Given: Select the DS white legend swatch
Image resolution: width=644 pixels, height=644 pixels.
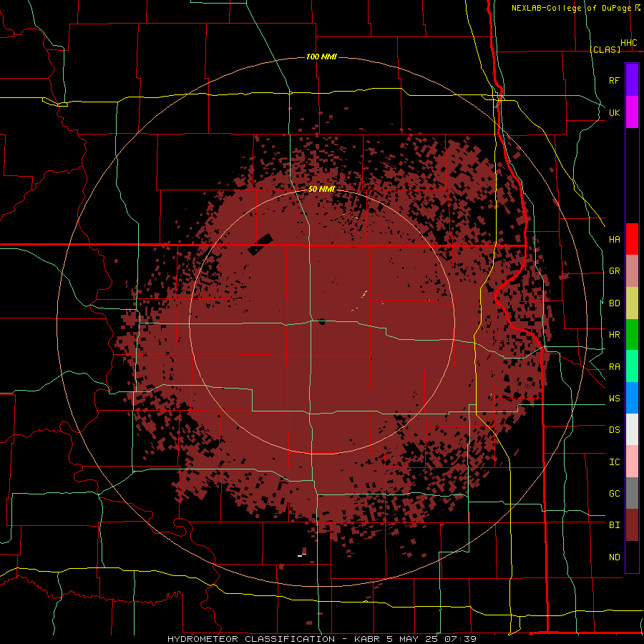Looking at the screenshot, I should [632, 429].
